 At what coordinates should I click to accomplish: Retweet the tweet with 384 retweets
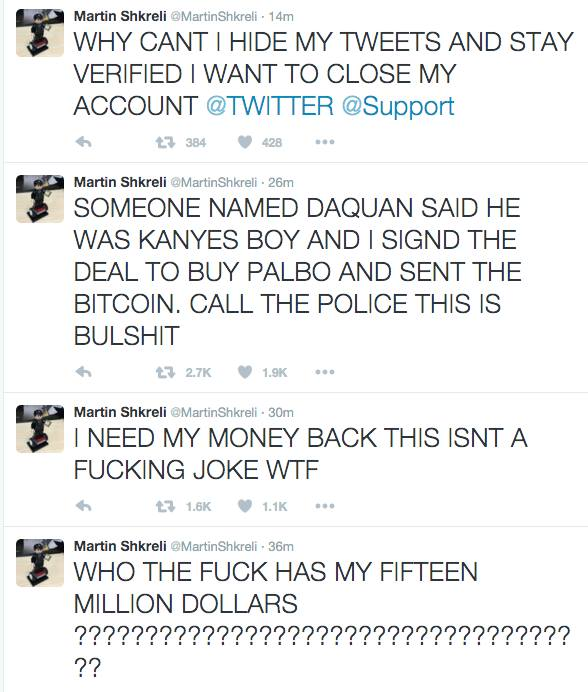pyautogui.click(x=166, y=142)
